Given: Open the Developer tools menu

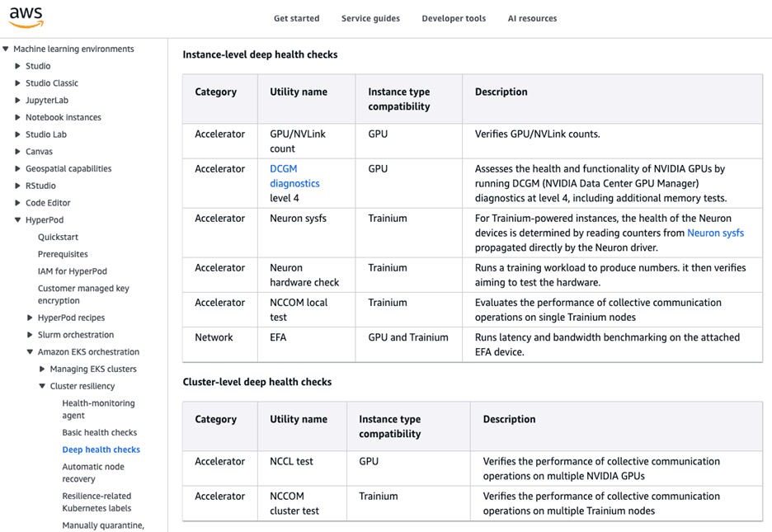Looking at the screenshot, I should 454,18.
